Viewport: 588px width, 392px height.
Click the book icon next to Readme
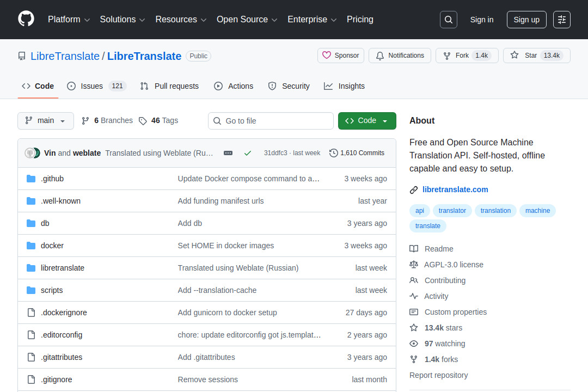414,249
